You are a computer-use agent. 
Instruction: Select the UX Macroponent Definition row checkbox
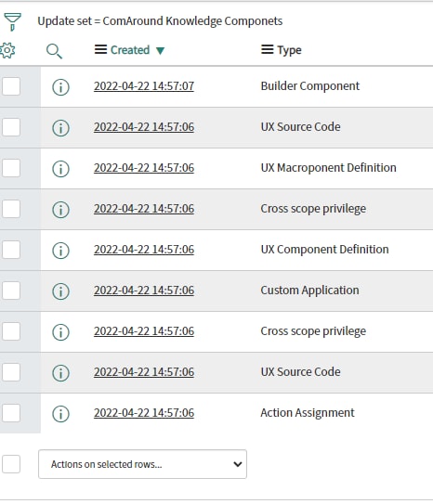tap(11, 168)
